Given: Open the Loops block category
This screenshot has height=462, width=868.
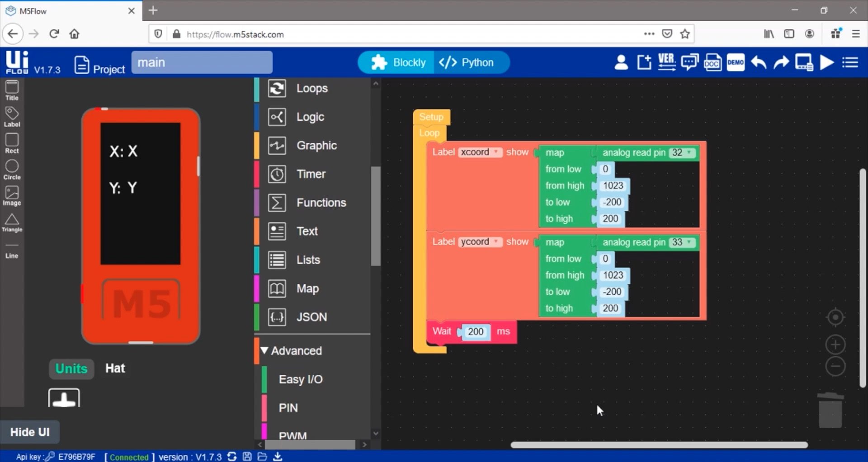Looking at the screenshot, I should [311, 88].
